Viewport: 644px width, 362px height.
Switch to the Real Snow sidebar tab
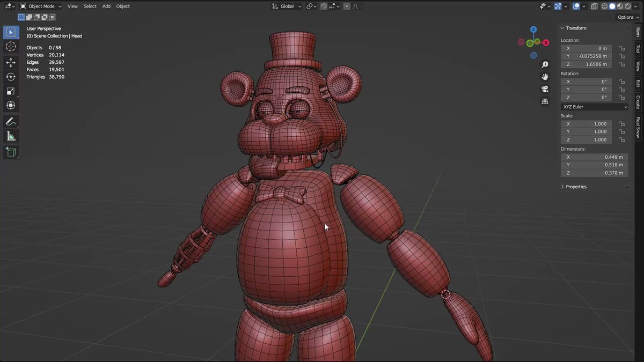click(638, 127)
